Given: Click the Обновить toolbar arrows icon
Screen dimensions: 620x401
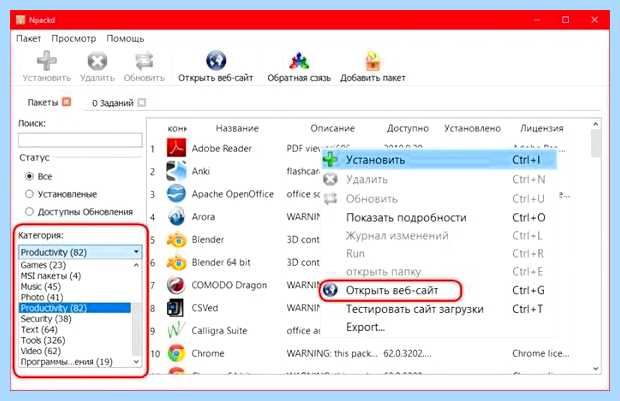Looking at the screenshot, I should click(144, 61).
